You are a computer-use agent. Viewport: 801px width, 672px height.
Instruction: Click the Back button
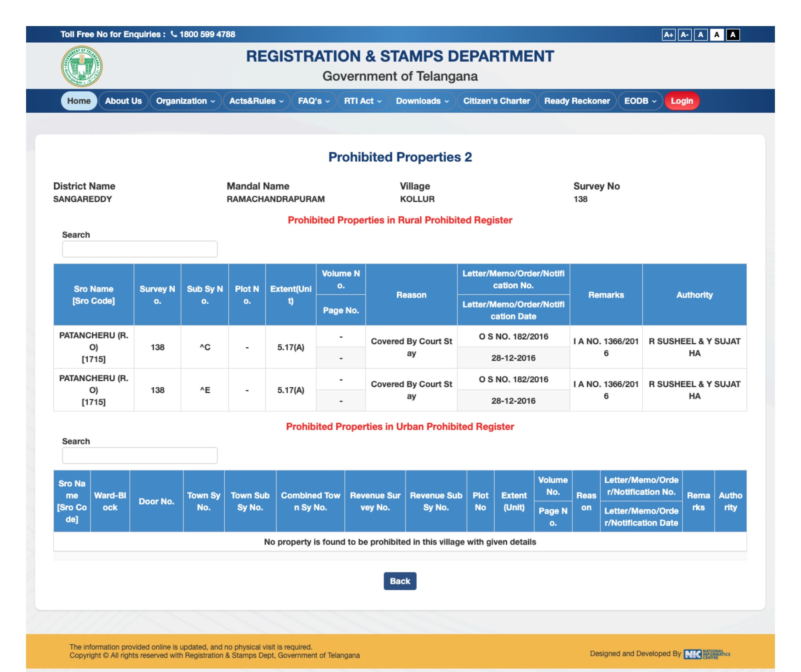coord(400,581)
